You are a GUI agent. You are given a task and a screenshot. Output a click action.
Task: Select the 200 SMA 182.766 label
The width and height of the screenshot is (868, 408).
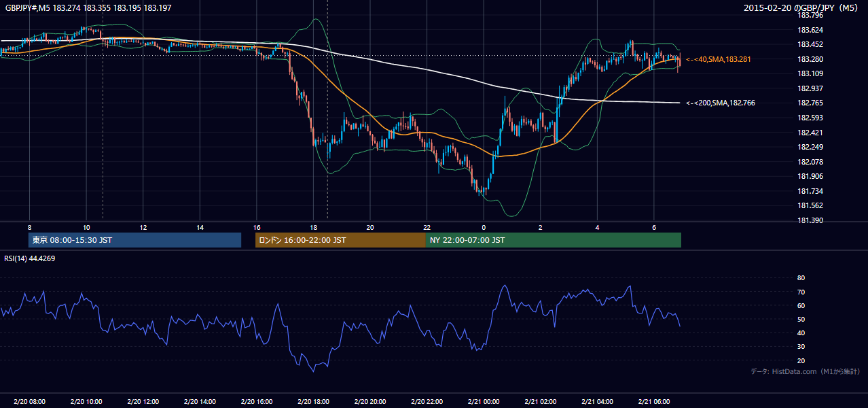point(720,103)
